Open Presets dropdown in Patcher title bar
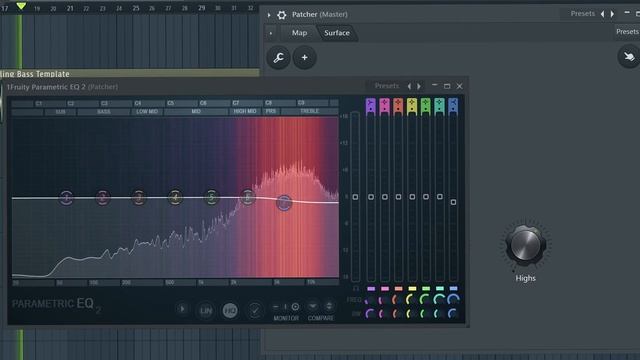 (x=582, y=14)
